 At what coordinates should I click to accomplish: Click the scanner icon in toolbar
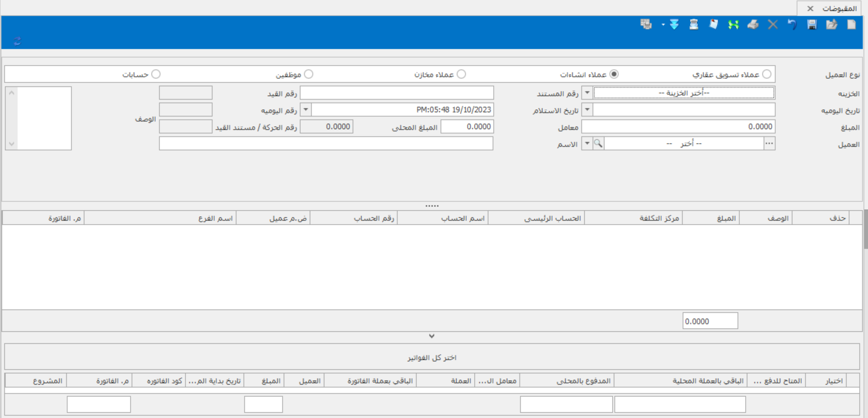(693, 25)
